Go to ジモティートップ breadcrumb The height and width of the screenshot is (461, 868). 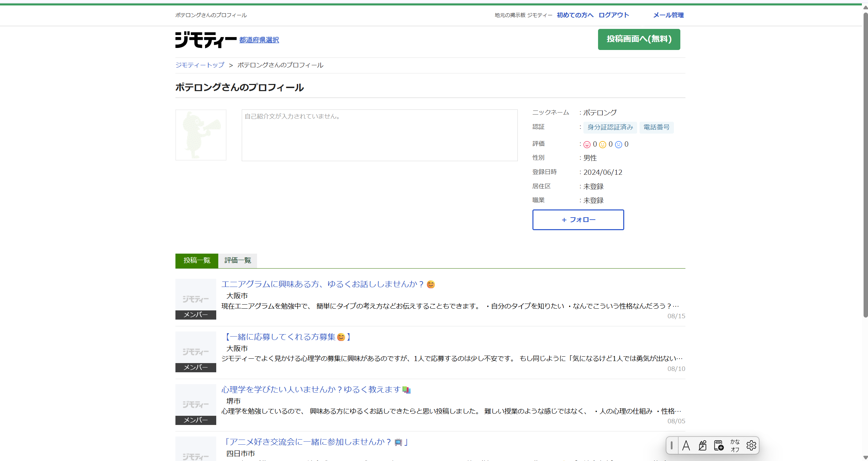pyautogui.click(x=200, y=65)
